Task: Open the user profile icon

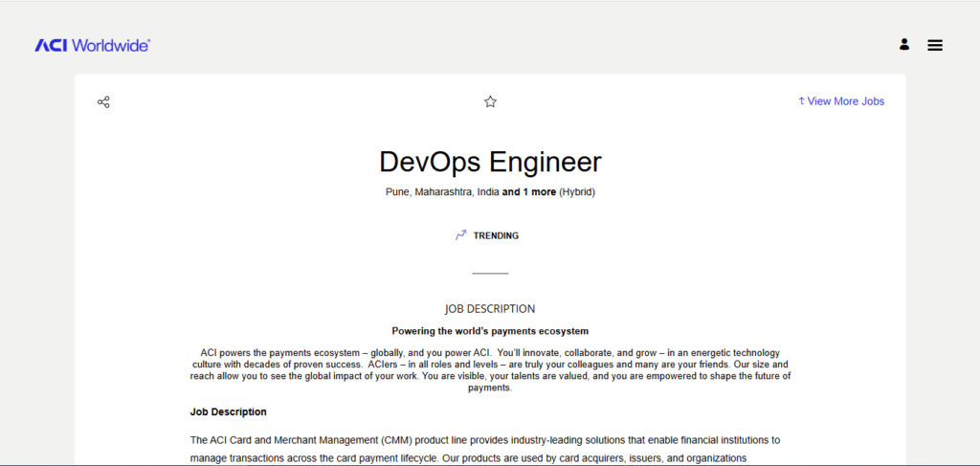Action: [x=904, y=44]
